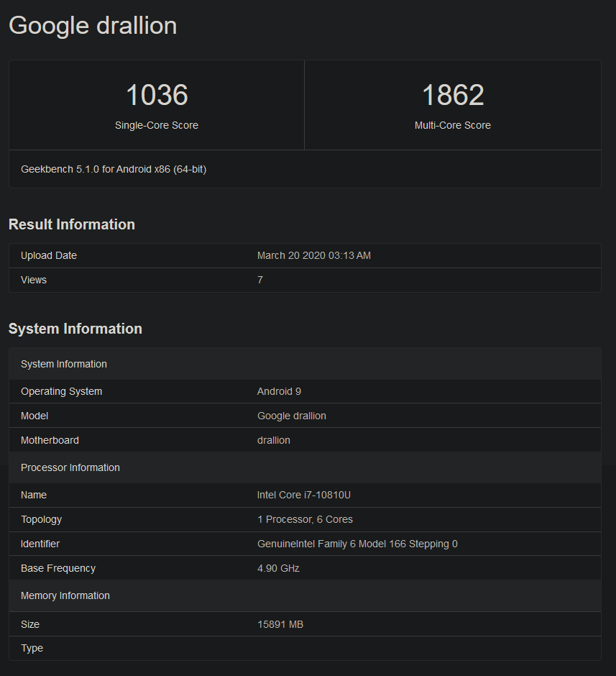
Task: Select the Motherboard value drallion
Action: (274, 441)
